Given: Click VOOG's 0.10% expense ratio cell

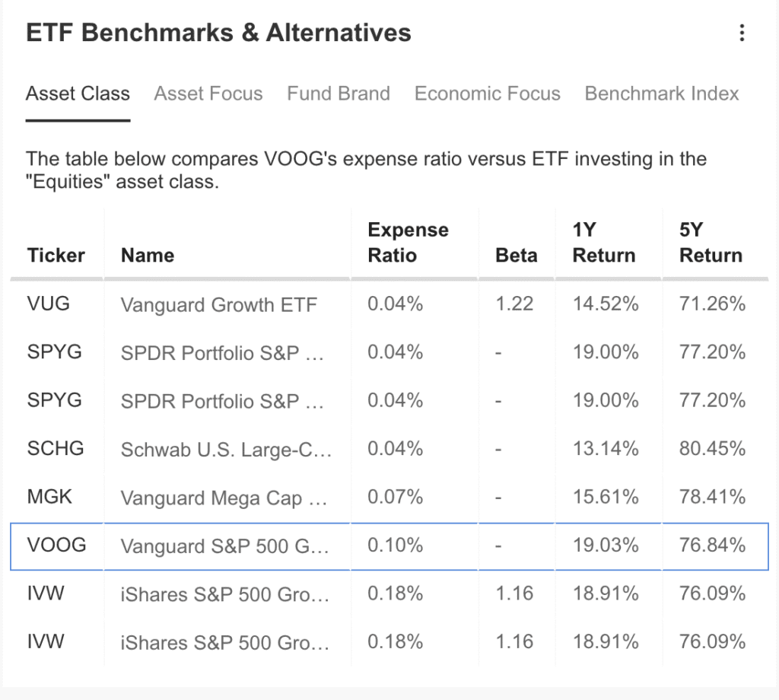Looking at the screenshot, I should (x=395, y=546).
